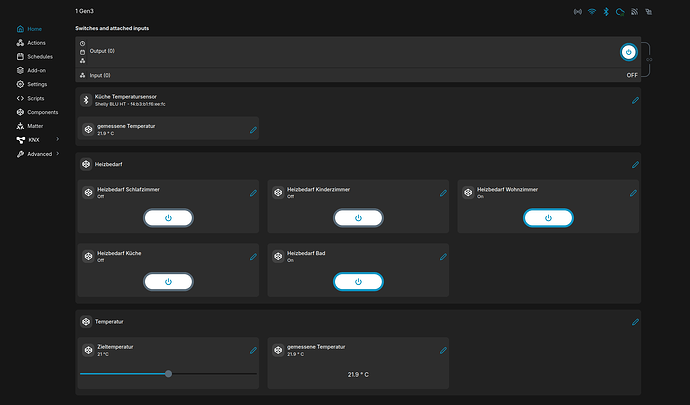Screen dimensions: 690x405
Task: Click the pencil icon of Temperatur group
Action: point(635,322)
